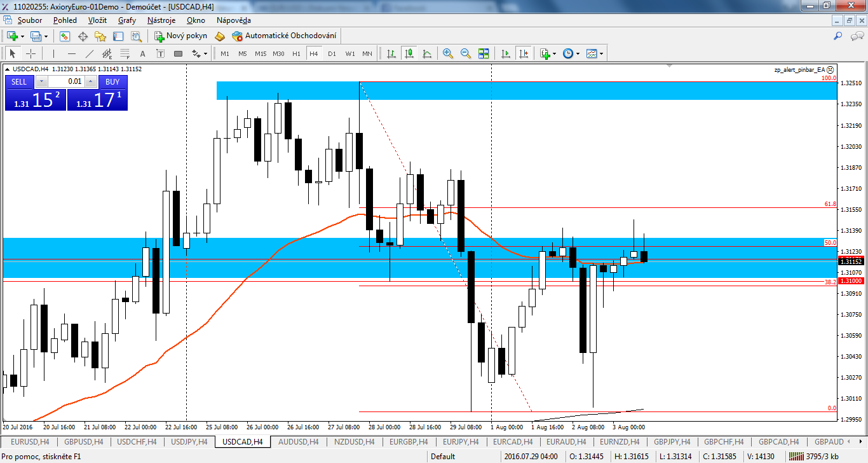Select the Text tool
Image resolution: width=868 pixels, height=463 pixels.
pos(143,53)
